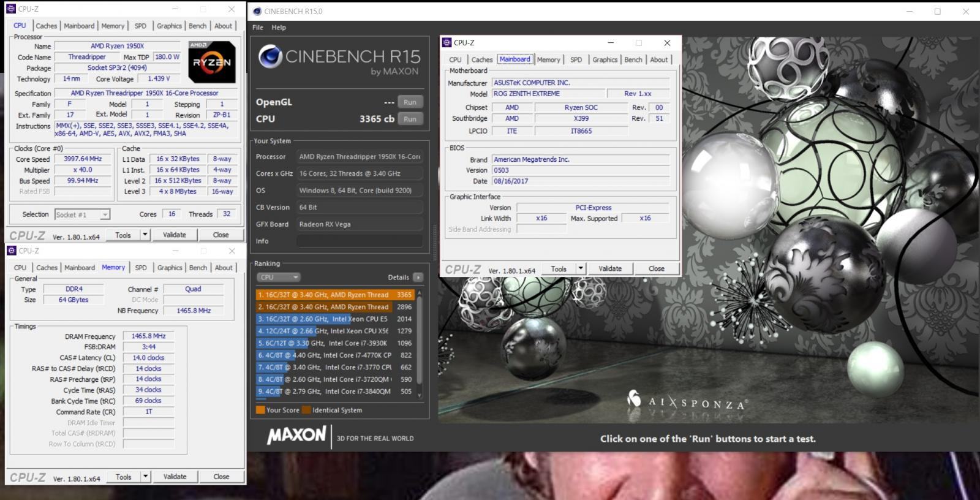This screenshot has height=500, width=980.
Task: Open Cinebench File menu
Action: pyautogui.click(x=258, y=28)
